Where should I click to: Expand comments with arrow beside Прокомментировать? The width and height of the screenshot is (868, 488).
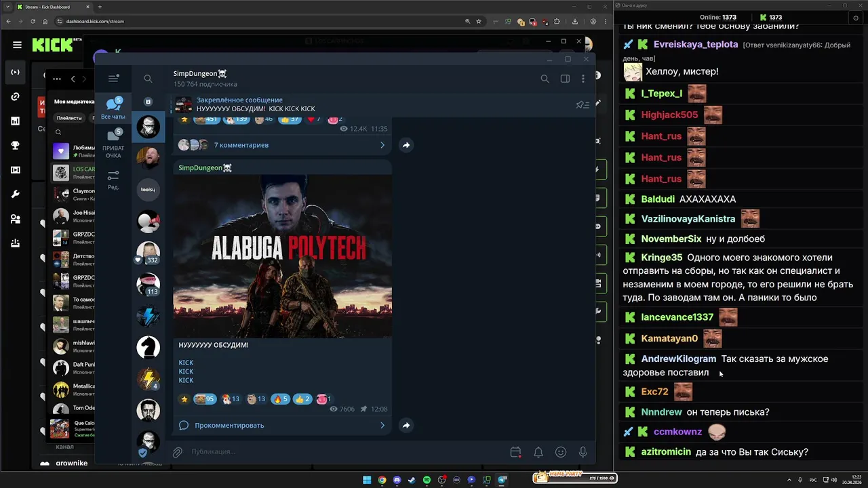(382, 426)
